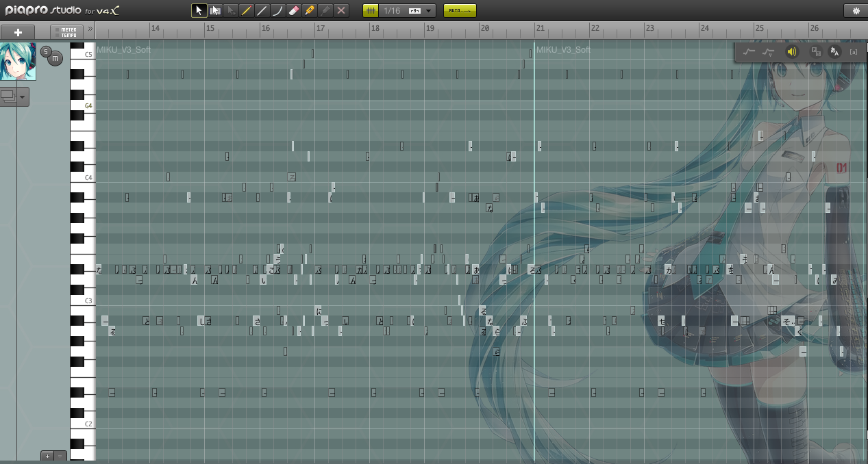Open settings with the gear icon
868x464 pixels.
(855, 10)
